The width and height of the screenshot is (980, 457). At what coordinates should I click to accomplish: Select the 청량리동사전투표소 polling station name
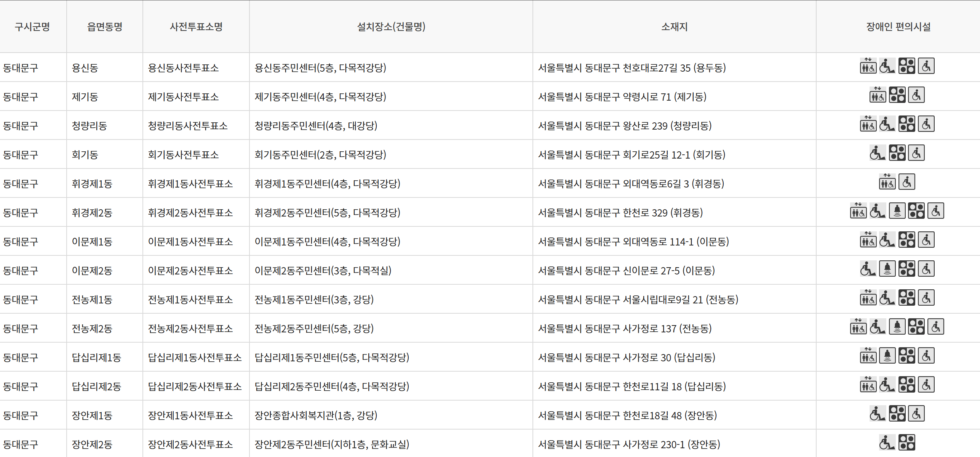pyautogui.click(x=188, y=126)
